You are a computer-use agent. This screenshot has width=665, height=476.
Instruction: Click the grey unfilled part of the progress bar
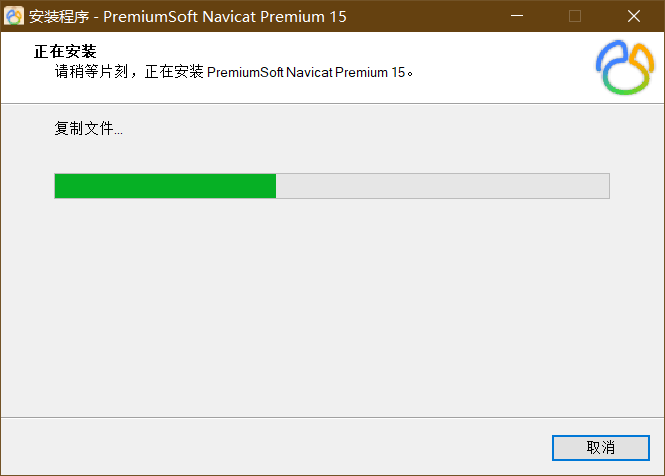coord(442,186)
